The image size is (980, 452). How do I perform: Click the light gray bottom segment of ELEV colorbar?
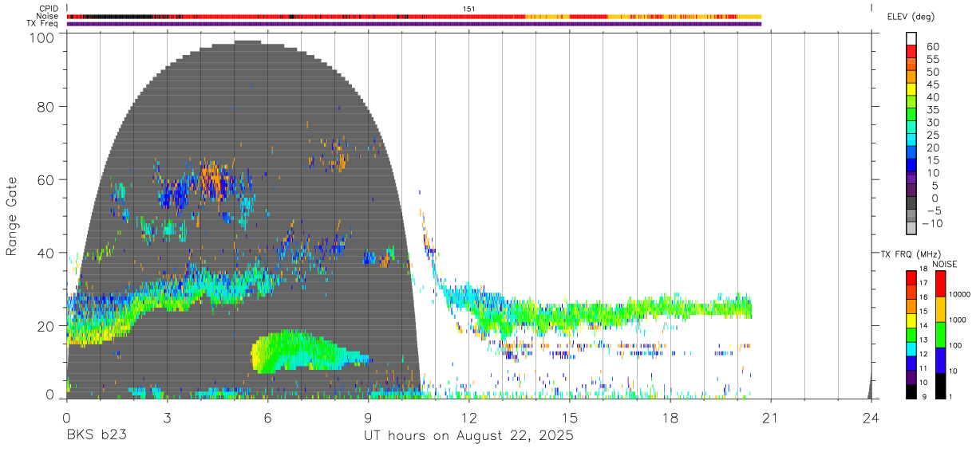[x=912, y=228]
